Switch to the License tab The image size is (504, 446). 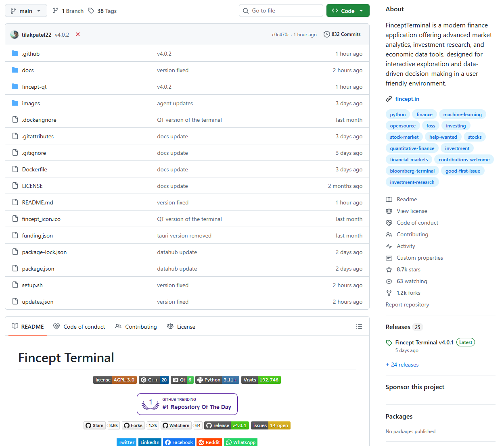(x=181, y=327)
